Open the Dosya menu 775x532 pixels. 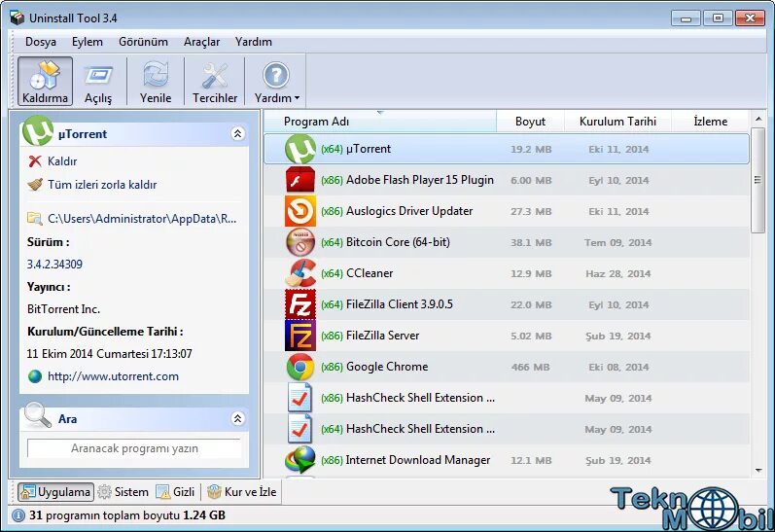(41, 42)
